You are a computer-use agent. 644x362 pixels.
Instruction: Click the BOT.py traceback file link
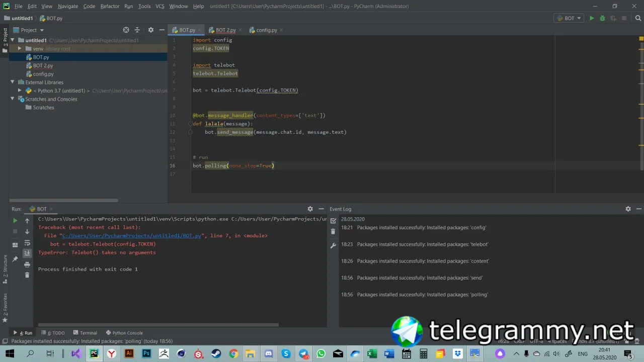pos(131,236)
